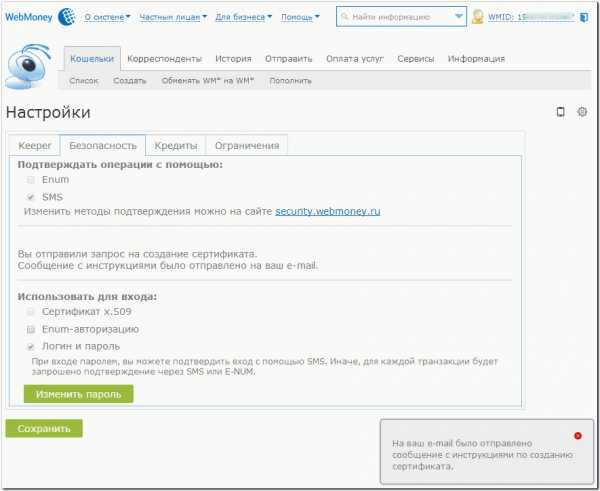Toggle the Enum-авторизацию checkbox

(x=31, y=329)
